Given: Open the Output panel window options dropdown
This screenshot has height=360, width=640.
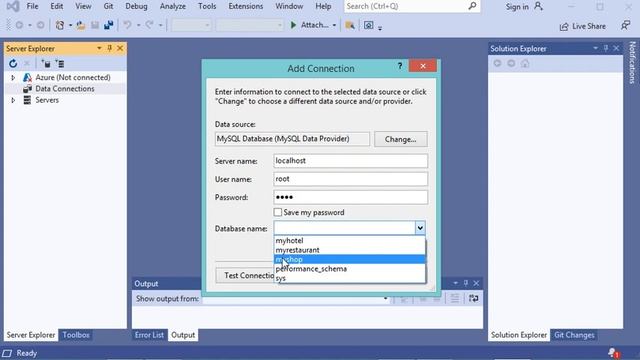Looking at the screenshot, I should [456, 283].
